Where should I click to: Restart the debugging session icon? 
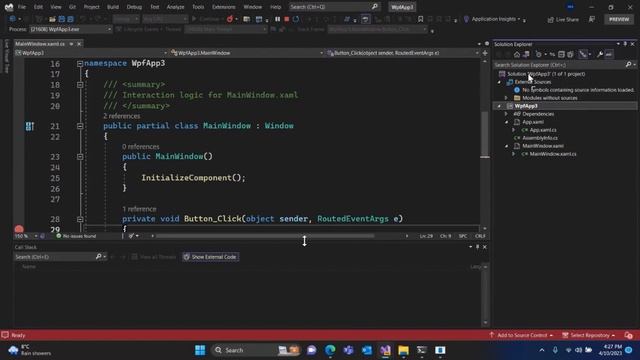(296, 19)
